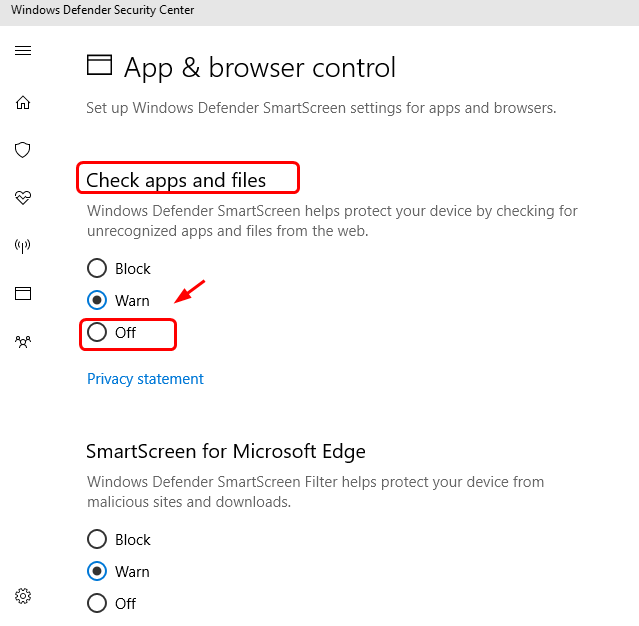Select Block under Check apps and files
The width and height of the screenshot is (639, 626).
(97, 268)
